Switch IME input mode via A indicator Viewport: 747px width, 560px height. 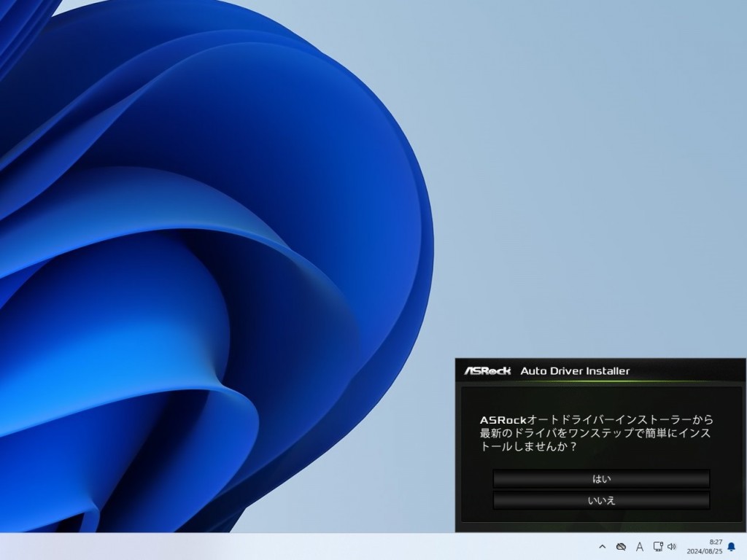tap(640, 546)
